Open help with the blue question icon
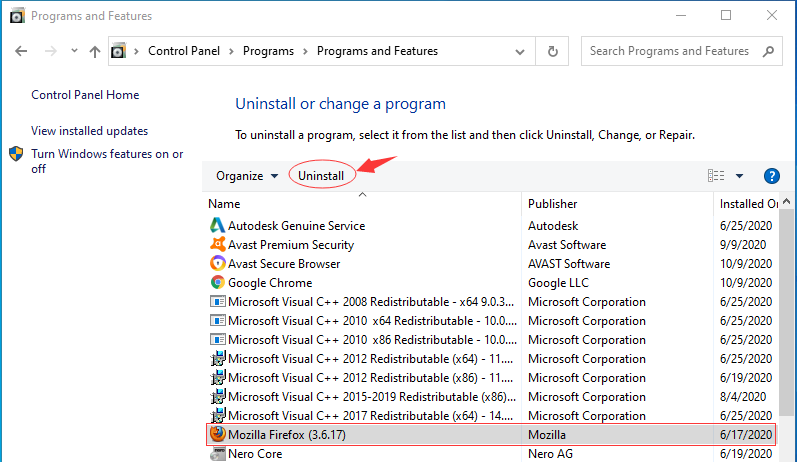Screen dimensions: 797x462 772,176
